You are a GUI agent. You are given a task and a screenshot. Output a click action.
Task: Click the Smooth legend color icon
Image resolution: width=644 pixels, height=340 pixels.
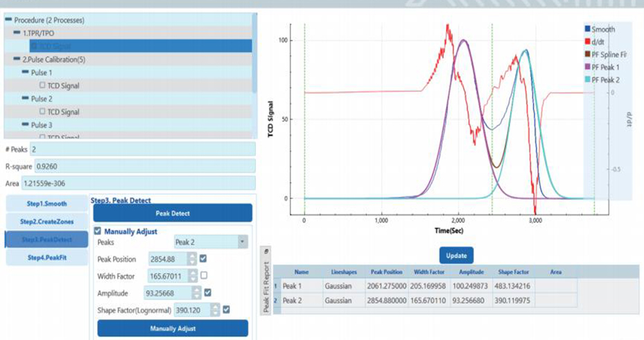click(588, 29)
